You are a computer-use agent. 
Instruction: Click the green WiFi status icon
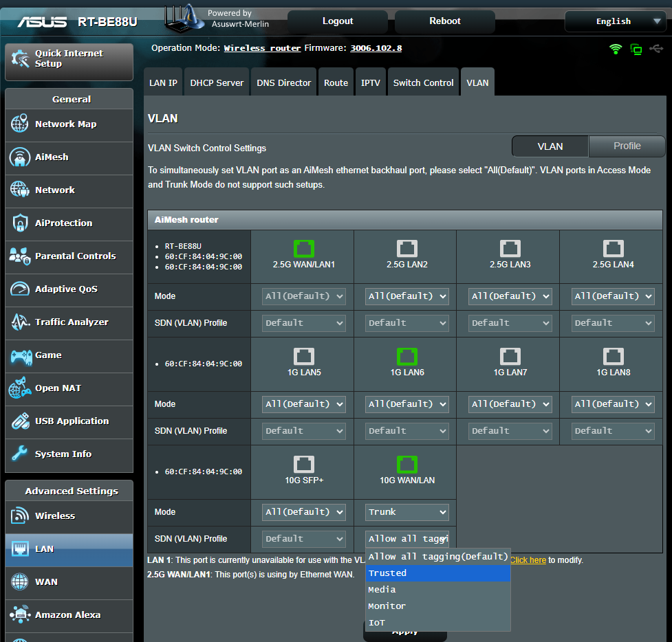coord(616,49)
